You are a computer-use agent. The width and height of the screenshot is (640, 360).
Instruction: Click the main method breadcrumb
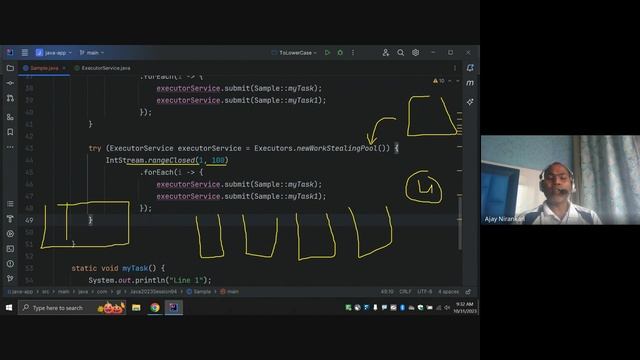[x=230, y=292]
